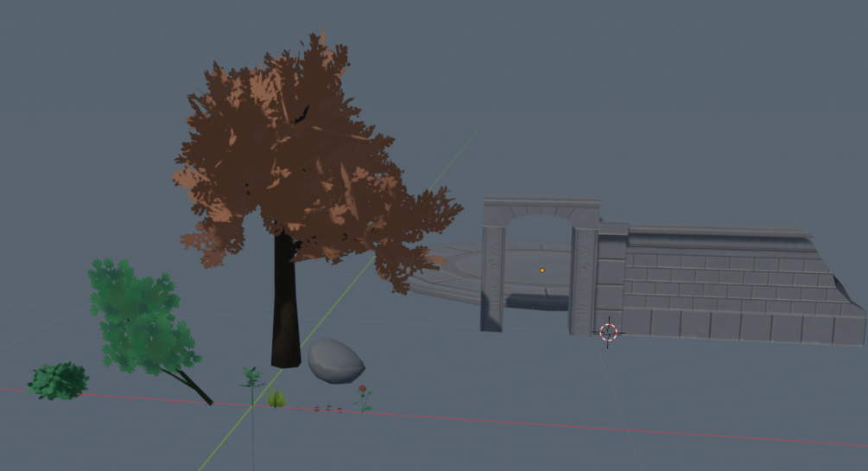Click the orange object origin dot
The width and height of the screenshot is (868, 471).
(x=542, y=271)
